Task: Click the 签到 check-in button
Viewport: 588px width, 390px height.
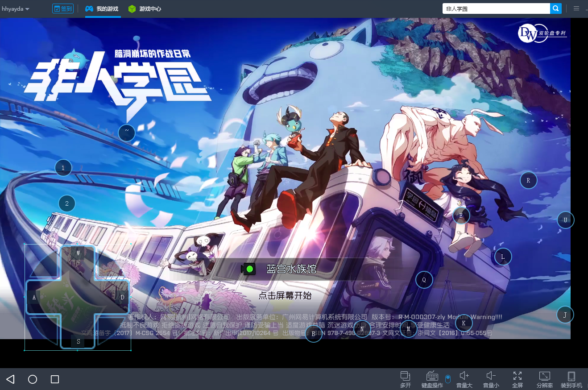Action: [x=63, y=8]
